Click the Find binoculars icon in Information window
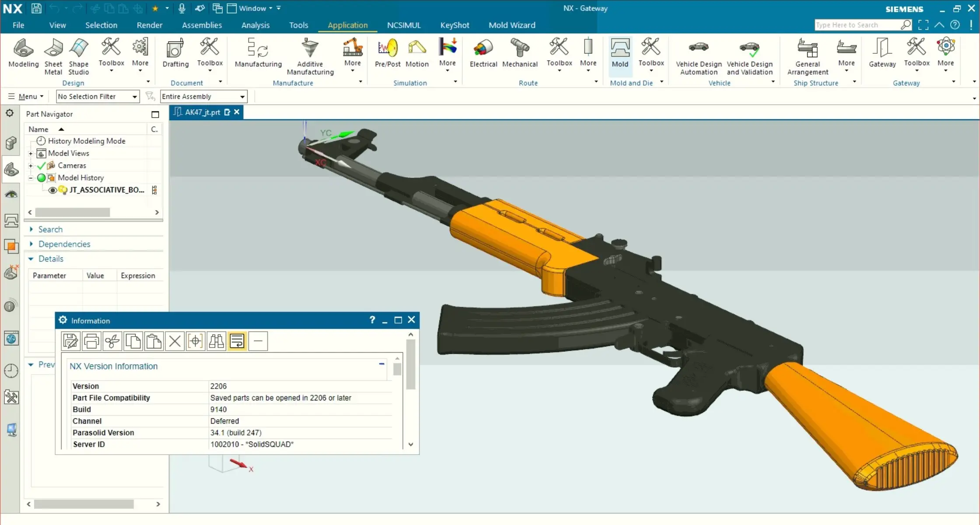The height and width of the screenshot is (525, 980). pyautogui.click(x=216, y=341)
